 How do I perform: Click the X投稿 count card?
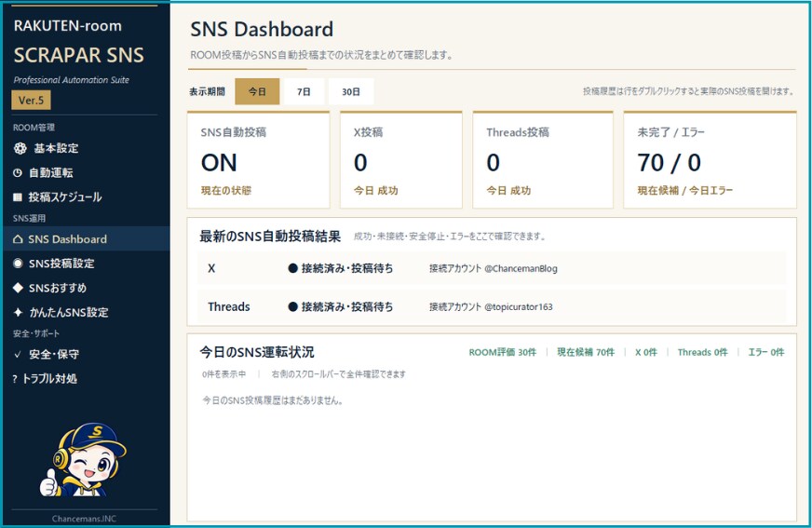(x=401, y=160)
